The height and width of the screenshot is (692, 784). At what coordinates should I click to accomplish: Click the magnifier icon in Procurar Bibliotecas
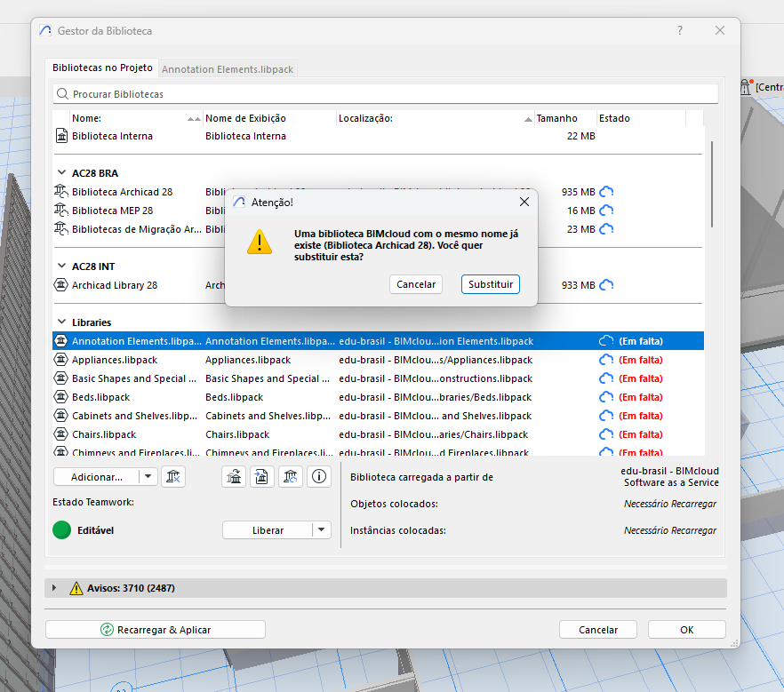(62, 94)
